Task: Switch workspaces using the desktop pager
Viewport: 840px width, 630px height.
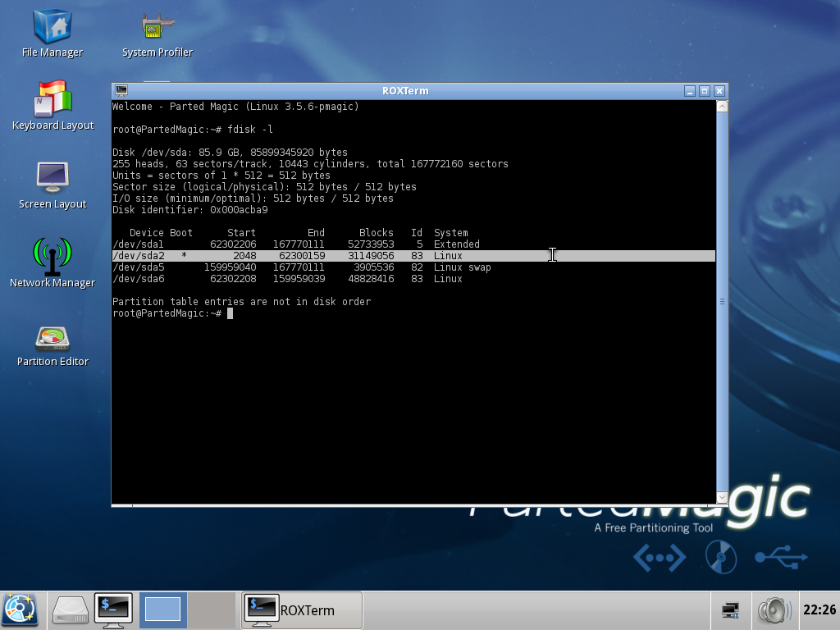Action: point(162,610)
